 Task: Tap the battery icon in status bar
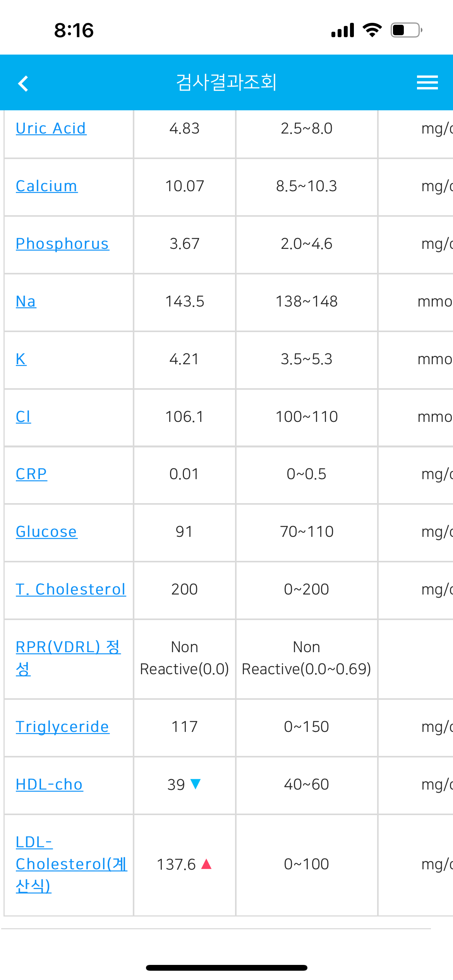406,30
